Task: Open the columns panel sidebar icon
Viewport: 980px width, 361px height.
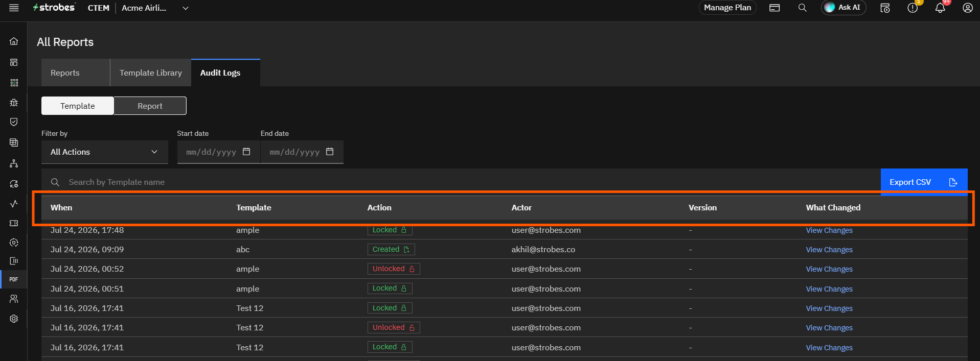Action: point(14,261)
